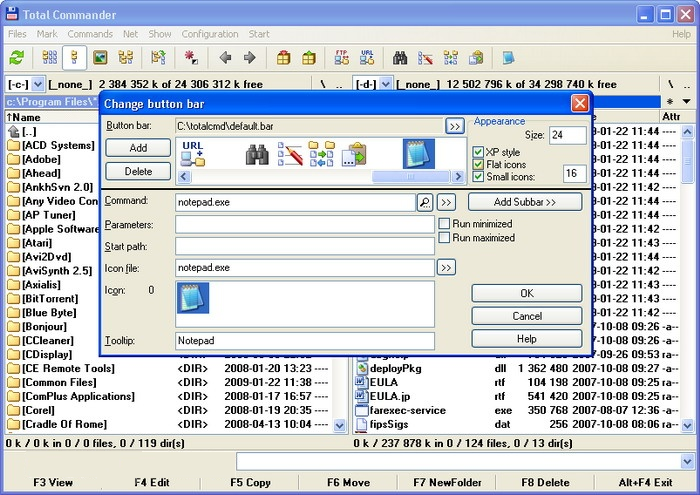
Task: Click the green Reread source refresh icon
Action: tap(17, 58)
